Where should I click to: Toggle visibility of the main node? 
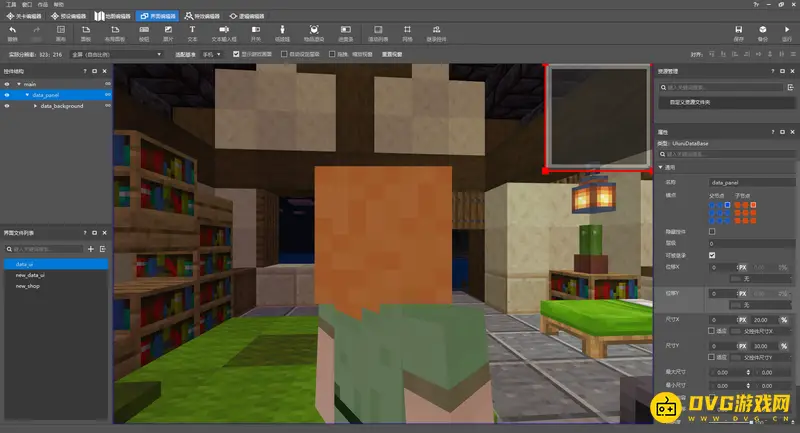click(7, 84)
